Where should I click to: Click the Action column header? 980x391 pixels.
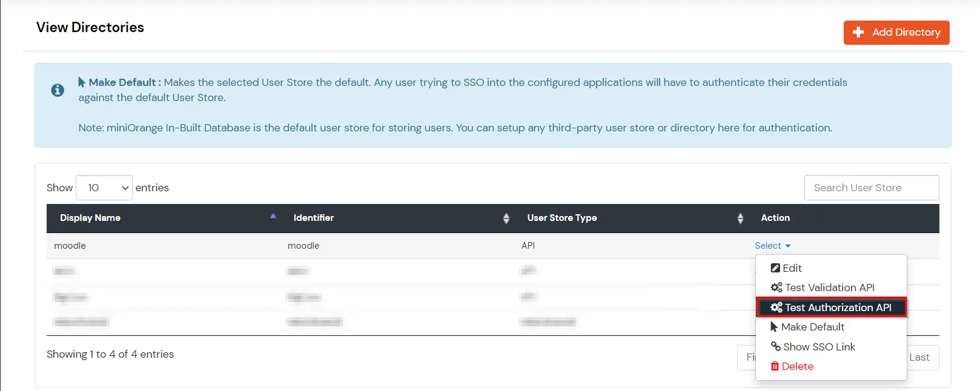click(775, 218)
